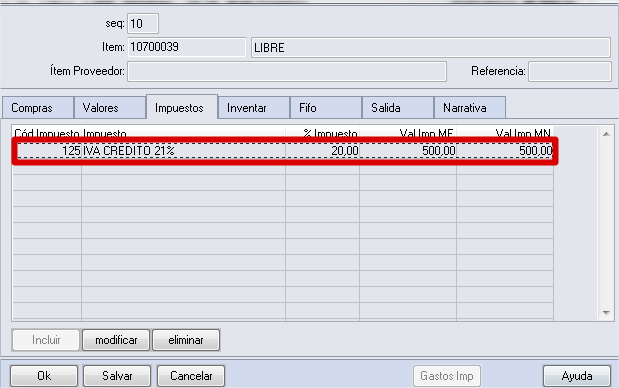The image size is (619, 388).
Task: Click the Impuesto column header
Action: click(x=184, y=133)
